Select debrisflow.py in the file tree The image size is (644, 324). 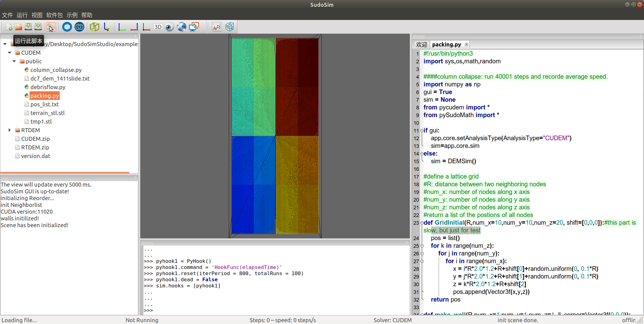click(48, 87)
